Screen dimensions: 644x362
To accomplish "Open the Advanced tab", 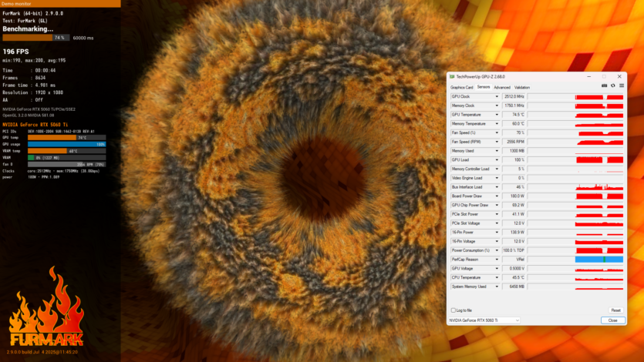I will click(502, 87).
